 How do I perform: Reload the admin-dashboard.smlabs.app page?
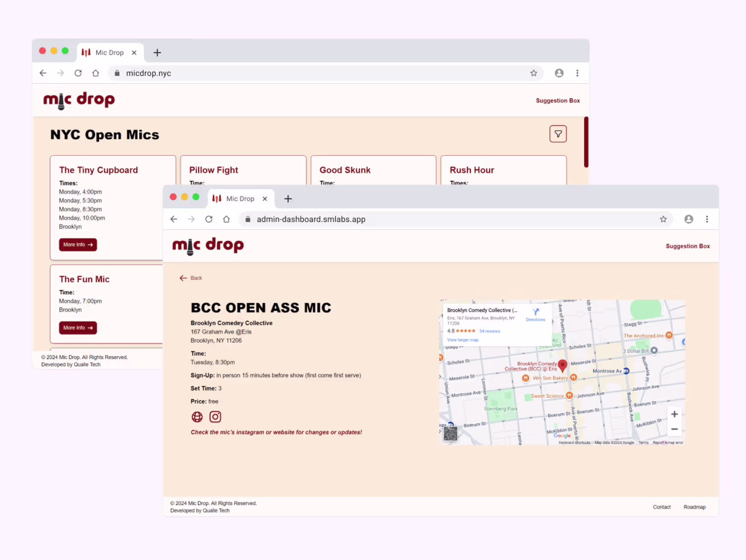[x=209, y=219]
